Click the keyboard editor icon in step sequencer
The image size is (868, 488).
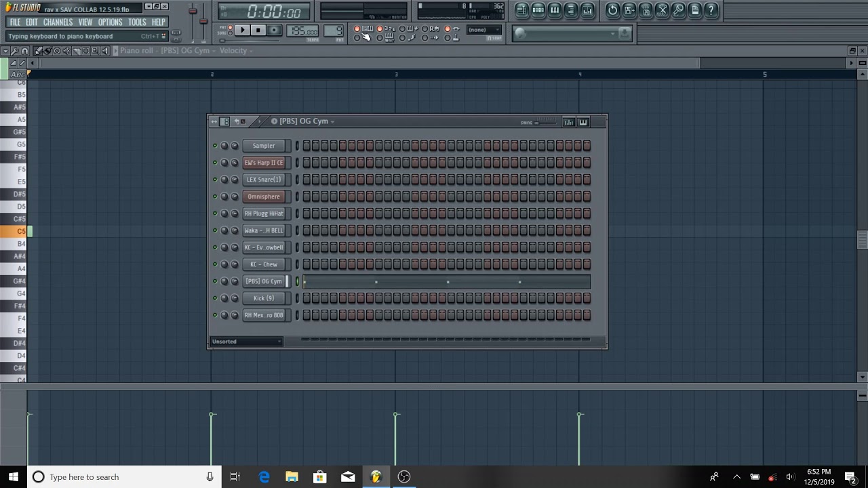point(583,122)
